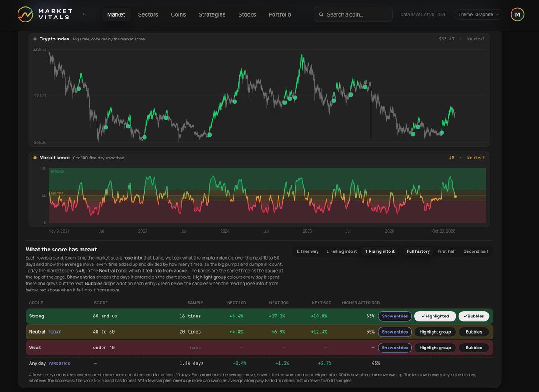Click the Strong group row label
Image resolution: width=539 pixels, height=392 pixels.
pos(36,316)
